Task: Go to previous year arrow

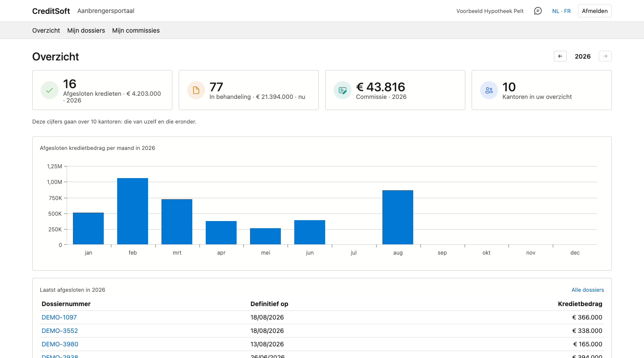Action: pos(560,56)
